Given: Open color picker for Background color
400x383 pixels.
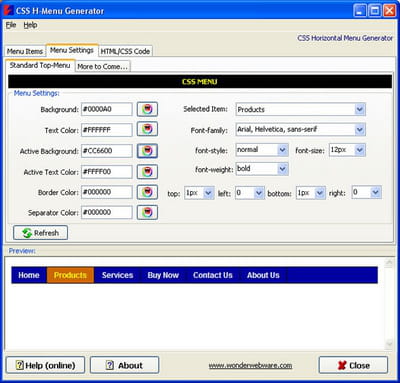Looking at the screenshot, I should click(147, 109).
